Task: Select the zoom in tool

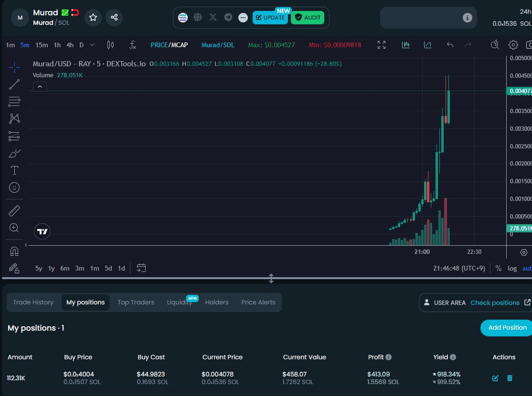Action: (14, 228)
